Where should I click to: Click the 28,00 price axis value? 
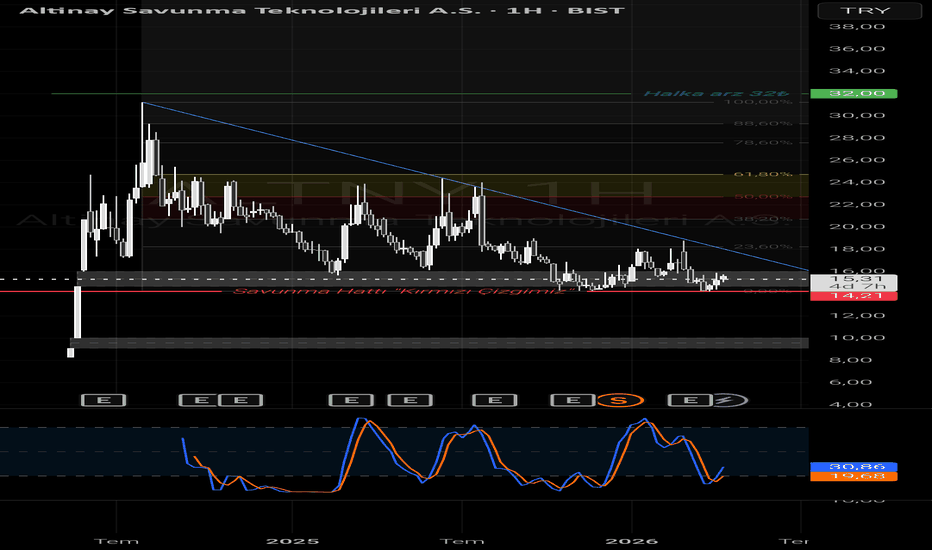pos(857,138)
